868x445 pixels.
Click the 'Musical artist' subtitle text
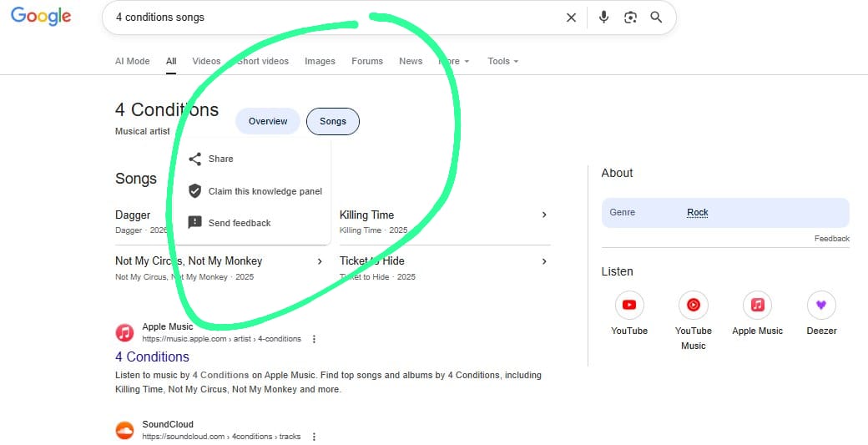(142, 132)
